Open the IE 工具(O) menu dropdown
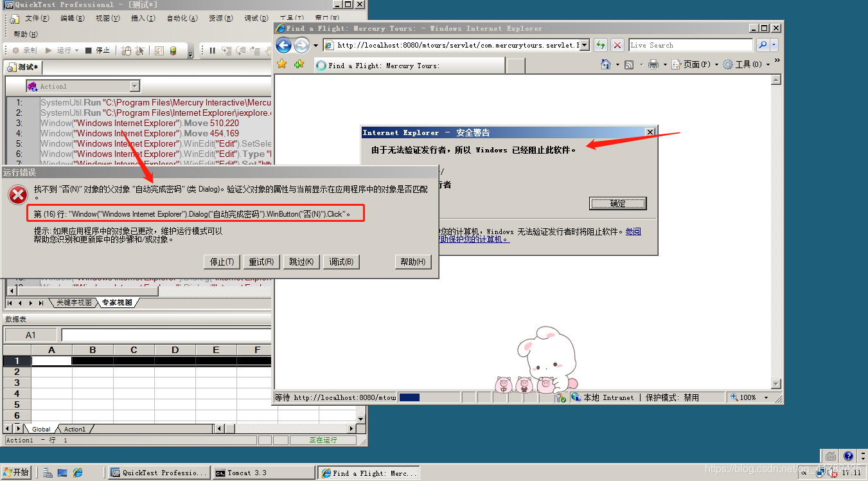868x481 pixels. [x=768, y=64]
